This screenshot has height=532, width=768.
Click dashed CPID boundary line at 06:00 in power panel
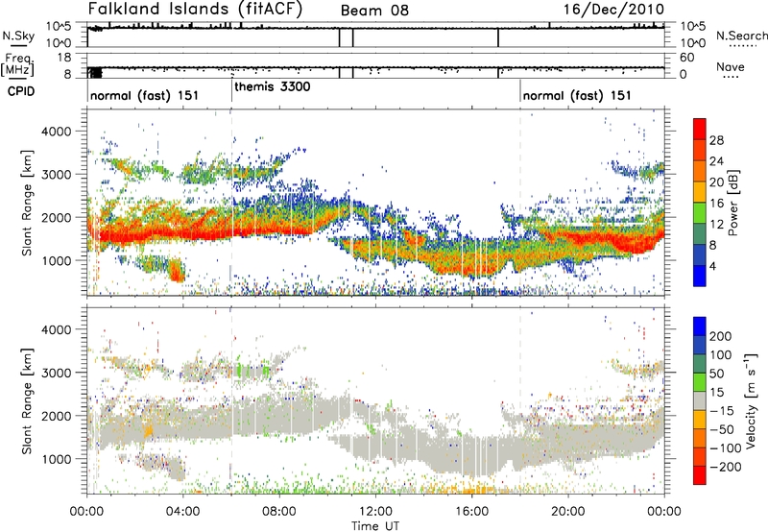(x=231, y=203)
